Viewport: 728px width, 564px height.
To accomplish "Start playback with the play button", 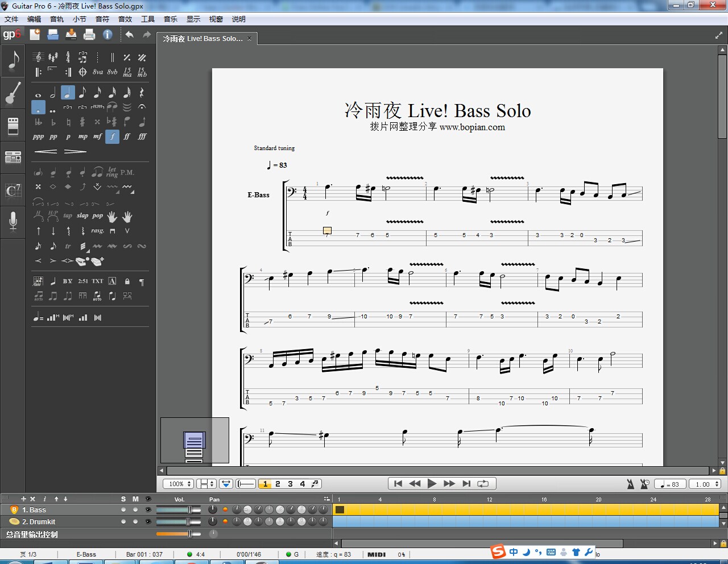I will point(432,484).
